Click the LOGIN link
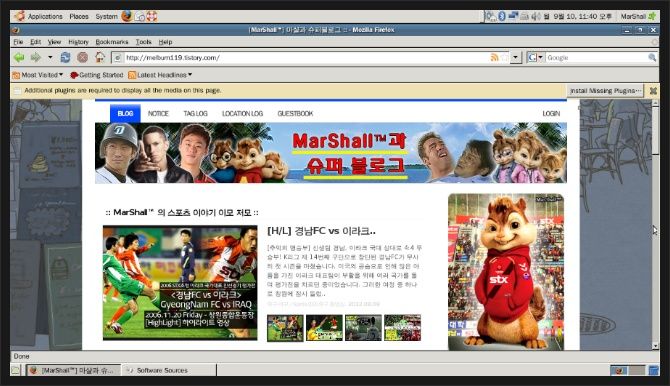670x386 pixels. point(551,113)
